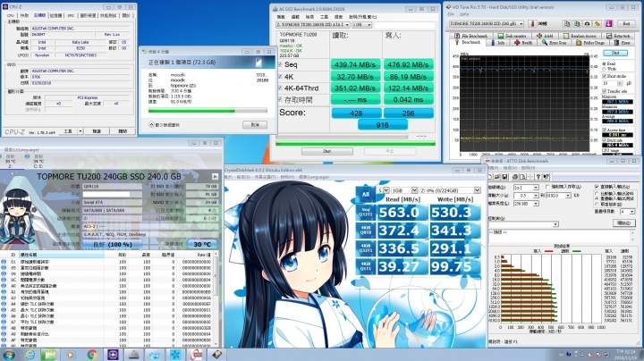Toggle the 4K test checkbox in AS SSD
The image size is (644, 361).
coord(281,76)
